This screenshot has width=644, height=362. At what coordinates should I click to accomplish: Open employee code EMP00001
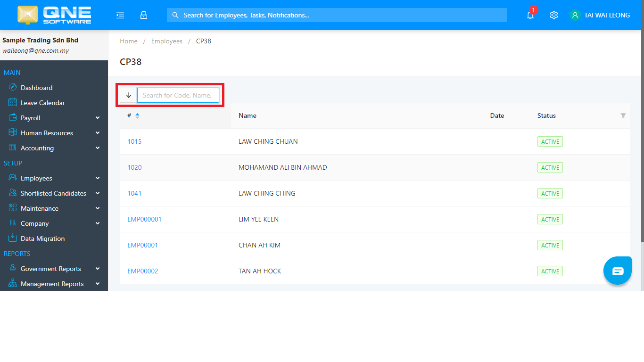[143, 245]
